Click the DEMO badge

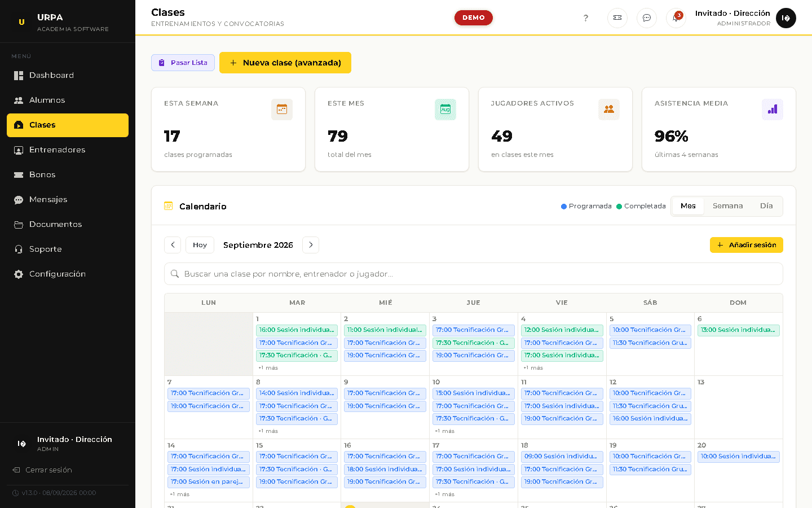point(474,17)
